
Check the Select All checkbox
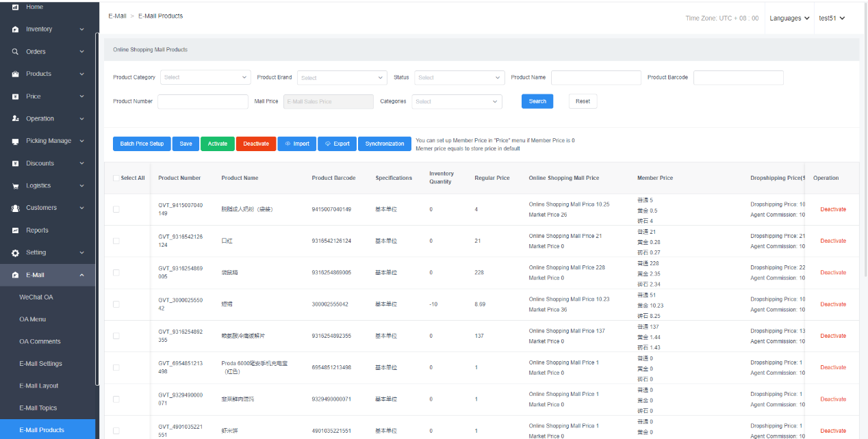(116, 178)
